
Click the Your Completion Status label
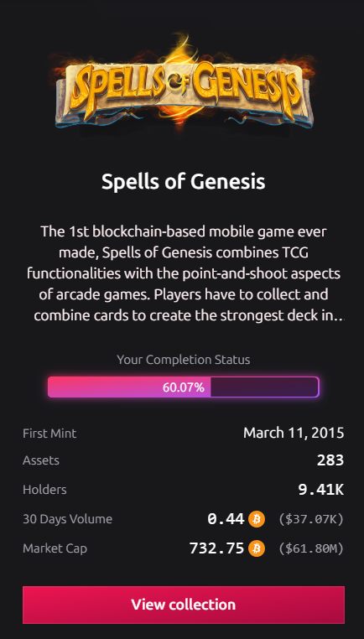[x=184, y=360]
